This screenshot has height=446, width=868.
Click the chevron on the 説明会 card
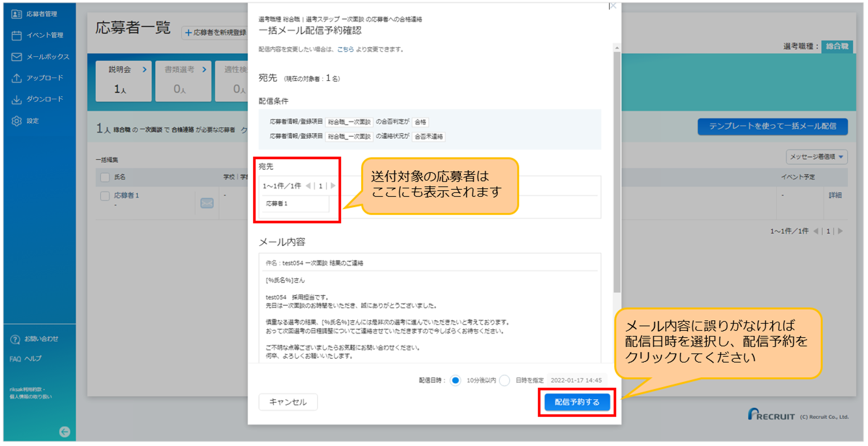145,70
